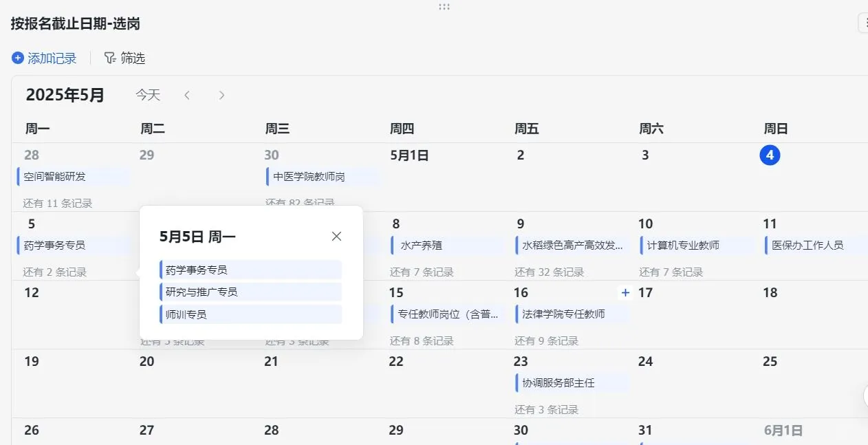Open 研究与推广专员 record in popup
Image resolution: width=868 pixels, height=445 pixels.
tap(250, 292)
